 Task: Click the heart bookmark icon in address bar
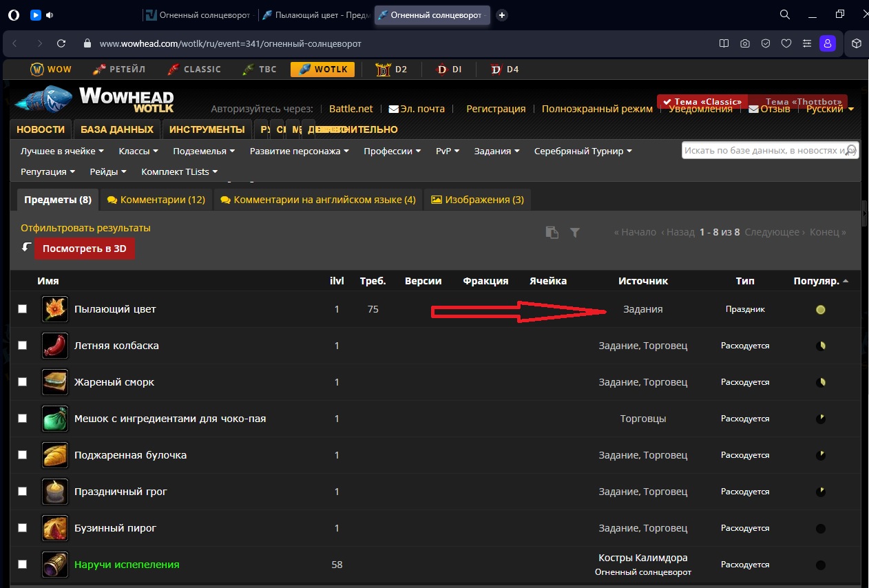click(786, 43)
